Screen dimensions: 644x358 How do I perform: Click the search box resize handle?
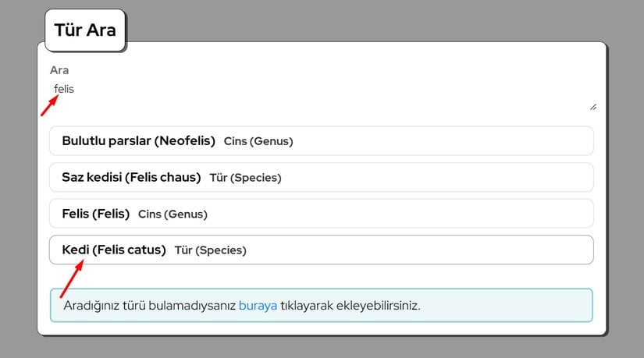click(x=592, y=107)
